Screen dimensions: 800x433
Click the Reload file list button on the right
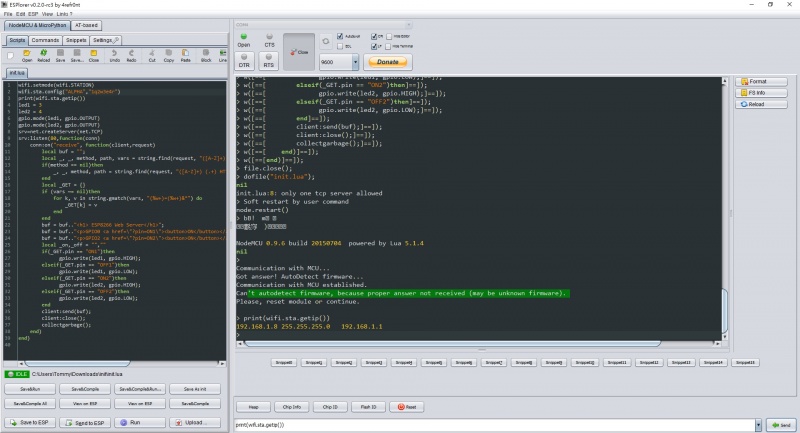tap(761, 104)
